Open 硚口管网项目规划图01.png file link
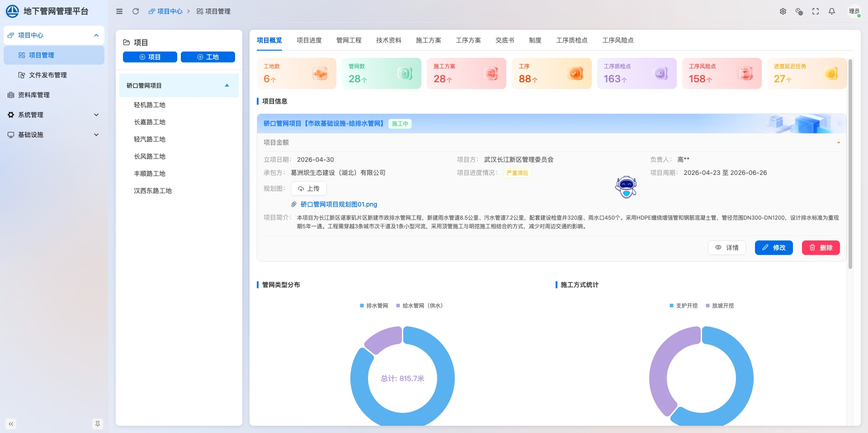 (x=339, y=204)
